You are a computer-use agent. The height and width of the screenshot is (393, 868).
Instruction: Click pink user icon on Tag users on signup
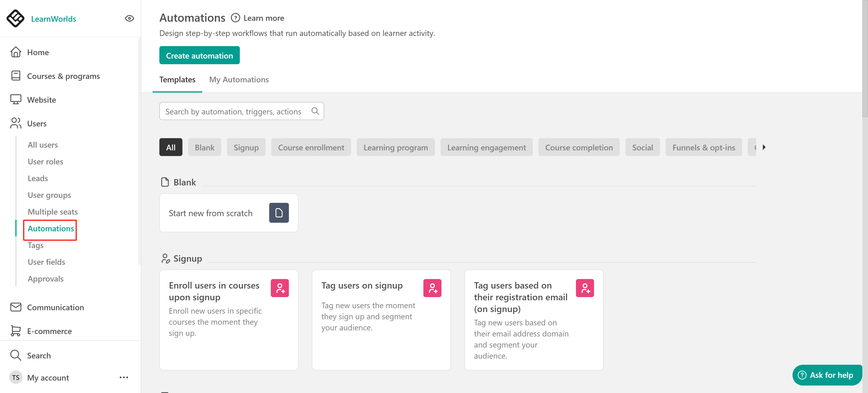(x=432, y=288)
